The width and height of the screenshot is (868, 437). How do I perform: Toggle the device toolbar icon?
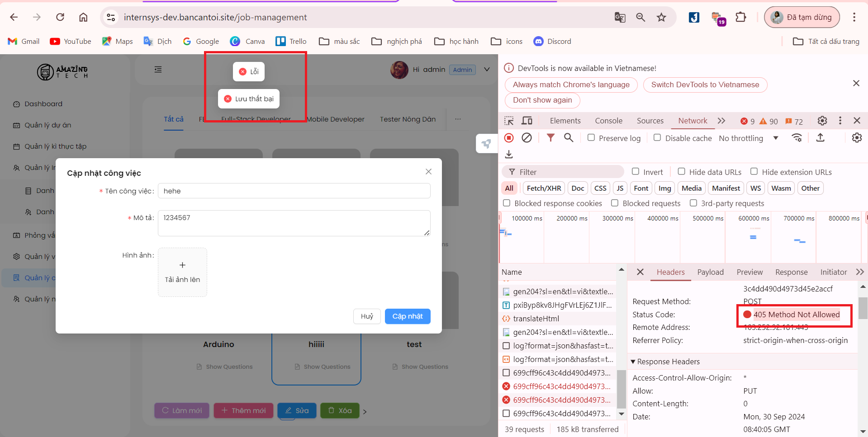click(x=527, y=121)
